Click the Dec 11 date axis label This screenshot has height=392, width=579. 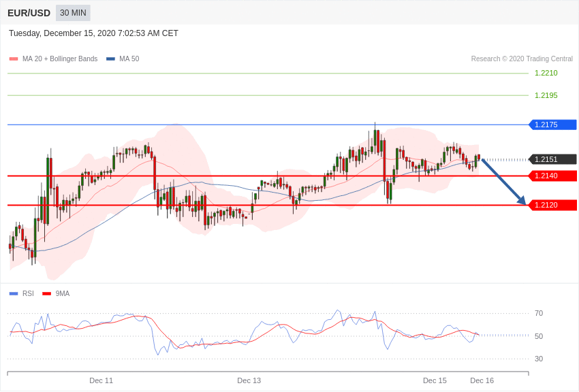(x=101, y=380)
